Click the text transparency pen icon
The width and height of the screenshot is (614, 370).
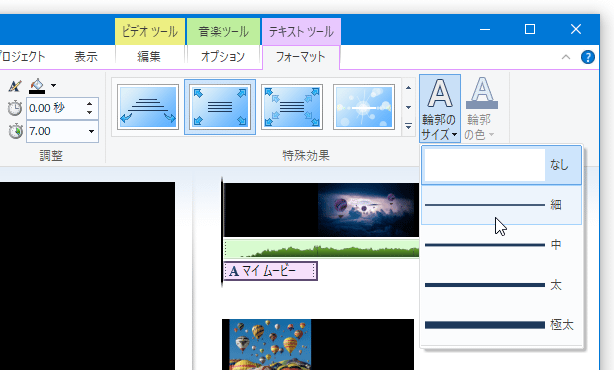coord(14,86)
